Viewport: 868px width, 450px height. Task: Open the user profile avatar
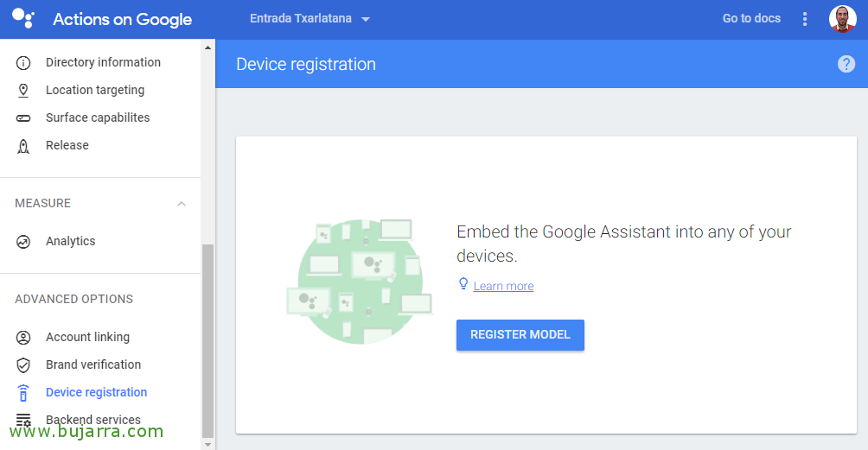pos(843,19)
